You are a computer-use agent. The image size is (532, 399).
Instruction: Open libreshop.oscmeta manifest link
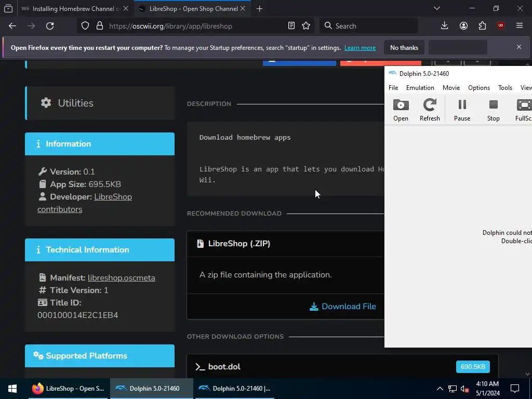click(x=121, y=278)
